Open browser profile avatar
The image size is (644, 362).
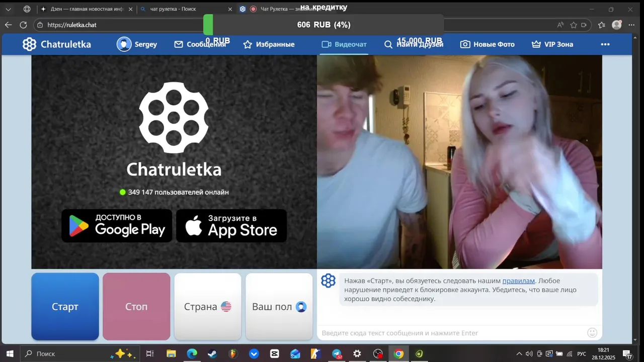617,25
